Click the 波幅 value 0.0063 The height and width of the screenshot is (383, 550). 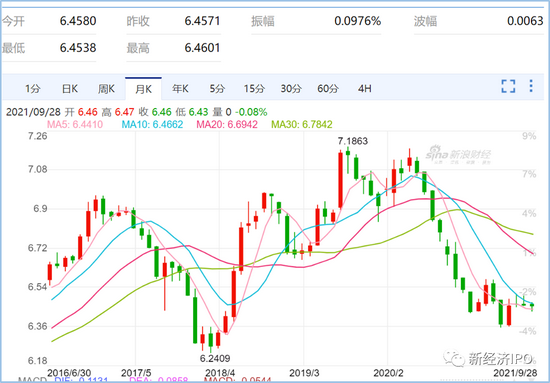click(x=525, y=21)
